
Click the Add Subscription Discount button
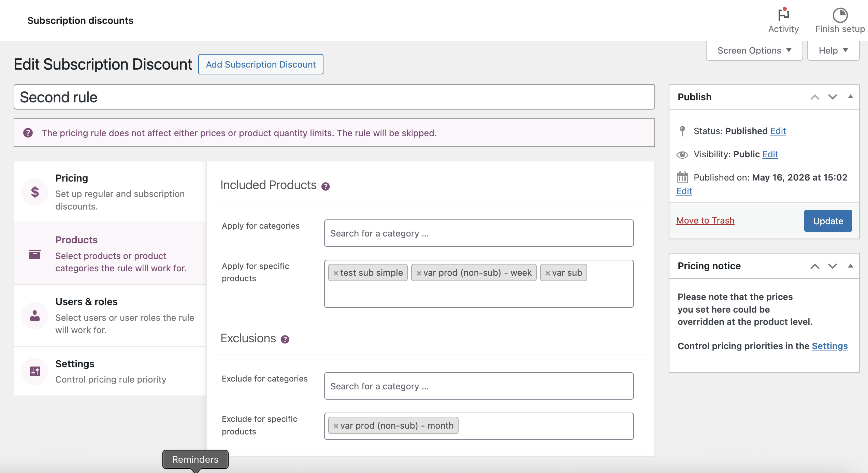(x=261, y=64)
